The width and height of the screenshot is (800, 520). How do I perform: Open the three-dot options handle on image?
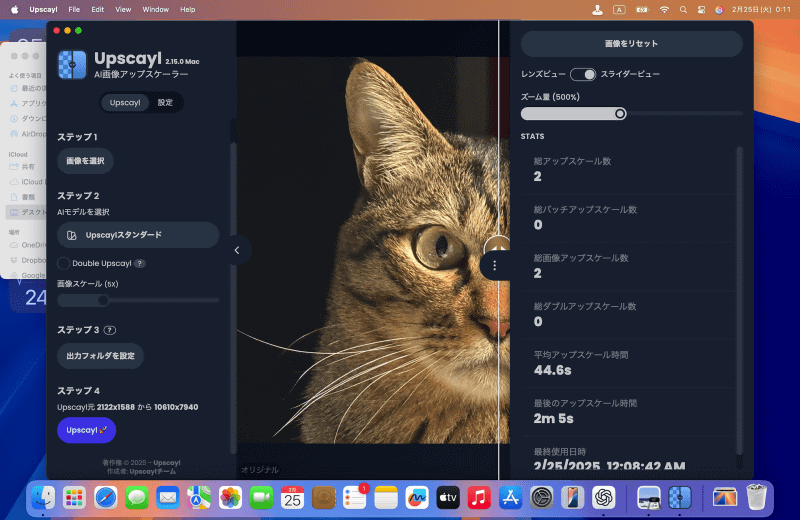(x=494, y=265)
